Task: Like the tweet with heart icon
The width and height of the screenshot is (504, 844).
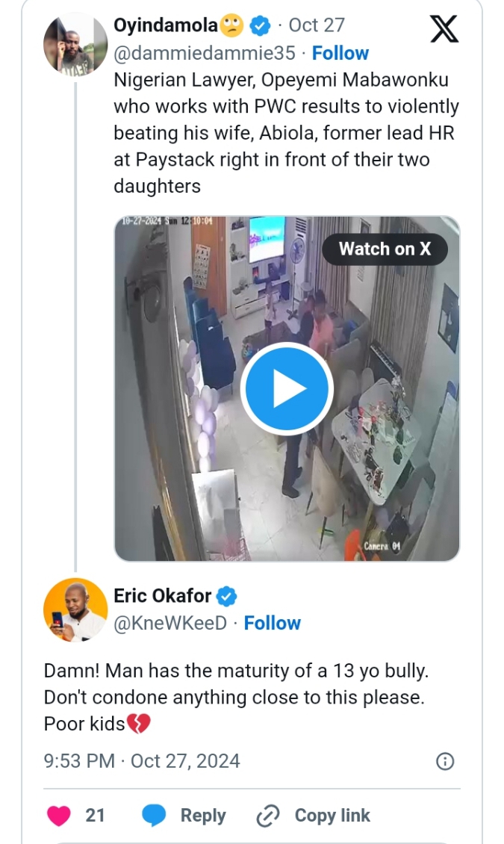Action: pyautogui.click(x=59, y=816)
